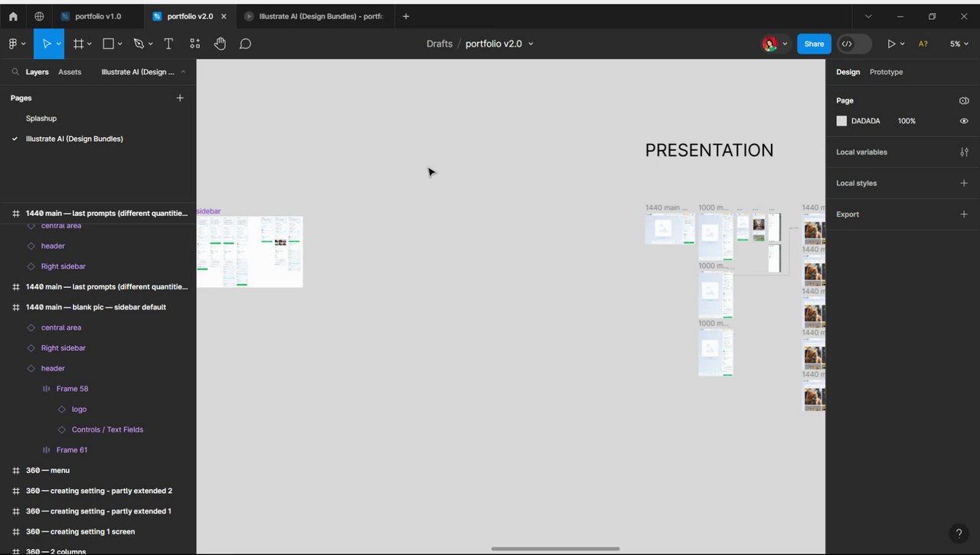980x555 pixels.
Task: Open Pen tool options dropdown
Action: 150,44
